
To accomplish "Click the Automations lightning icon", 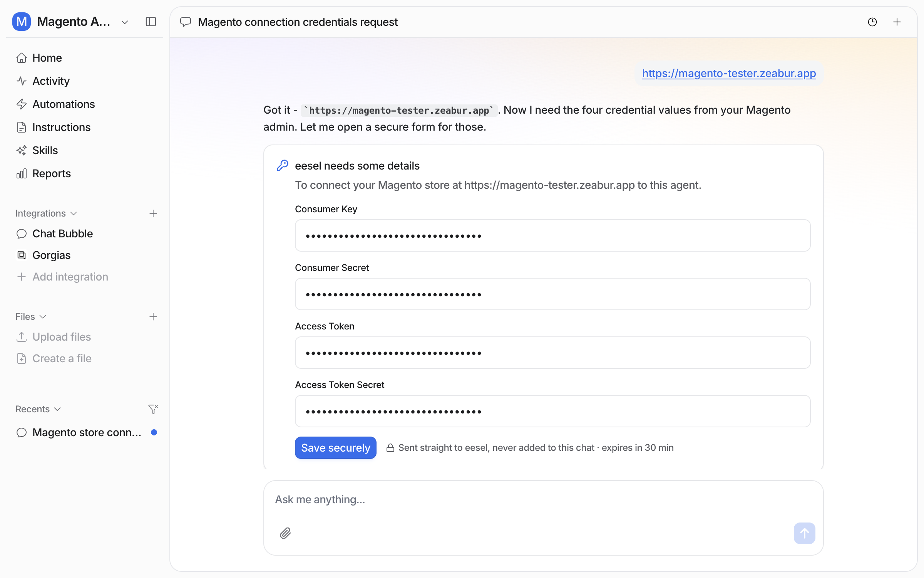I will point(22,104).
